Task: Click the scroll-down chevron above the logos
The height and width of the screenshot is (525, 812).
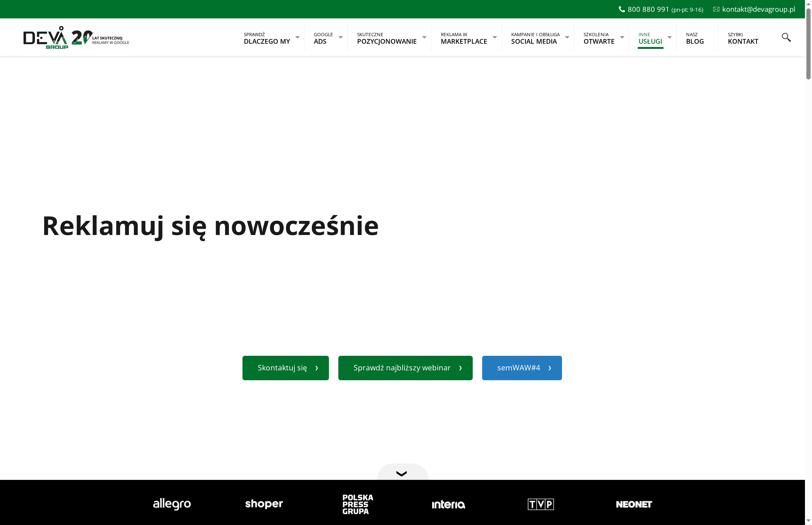Action: [402, 474]
